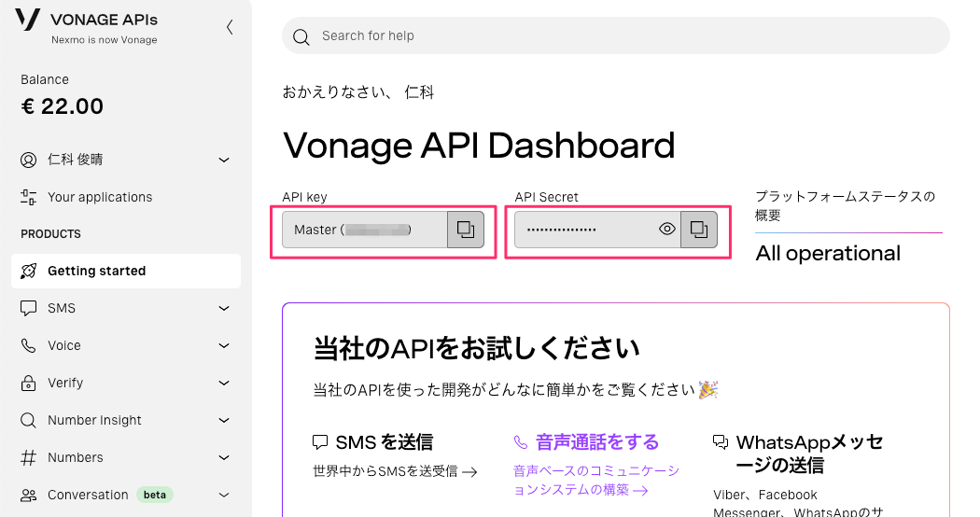Open the Voice product menu item
Viewport: 980px width, 517px height.
tap(126, 345)
